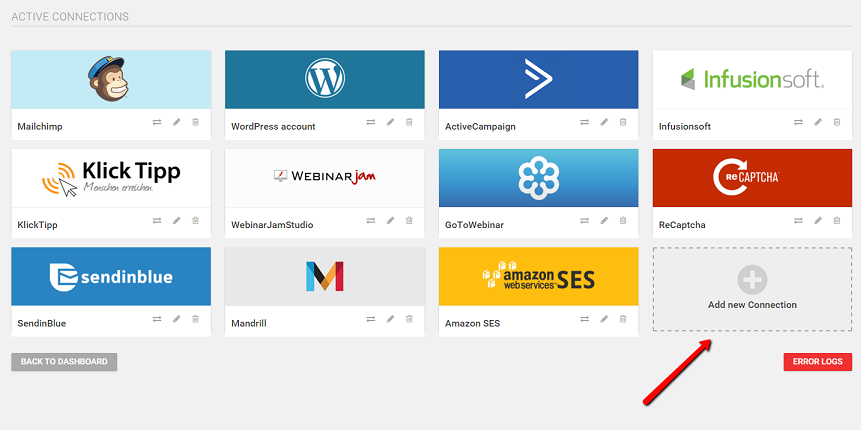Click ReCaptcha swap arrows icon
The width and height of the screenshot is (861, 430).
pyautogui.click(x=798, y=220)
